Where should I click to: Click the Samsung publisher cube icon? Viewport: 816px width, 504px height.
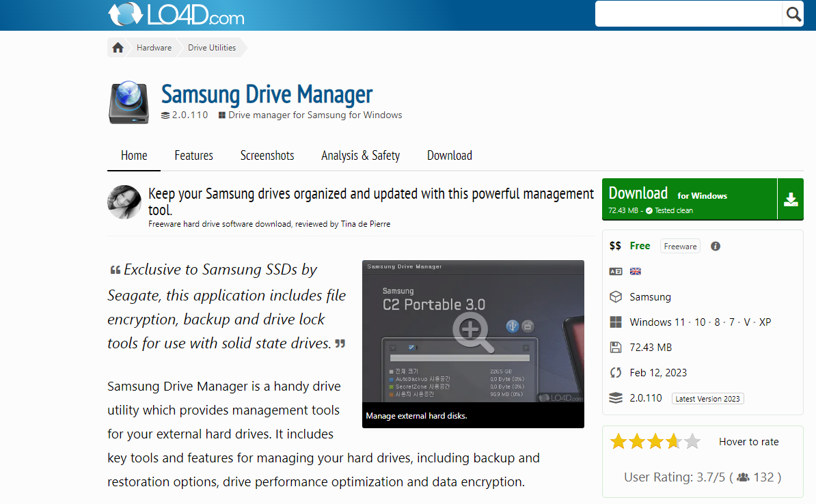pyautogui.click(x=615, y=297)
